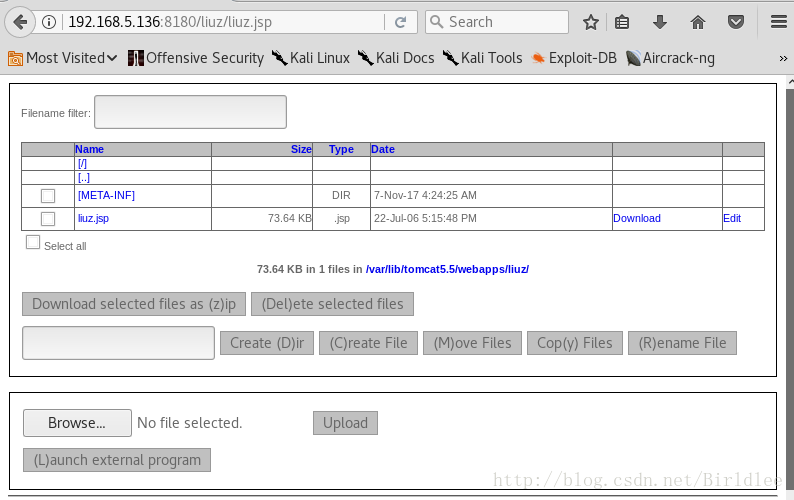Open Exploit-DB bookmark
The image size is (794, 500).
(x=574, y=58)
